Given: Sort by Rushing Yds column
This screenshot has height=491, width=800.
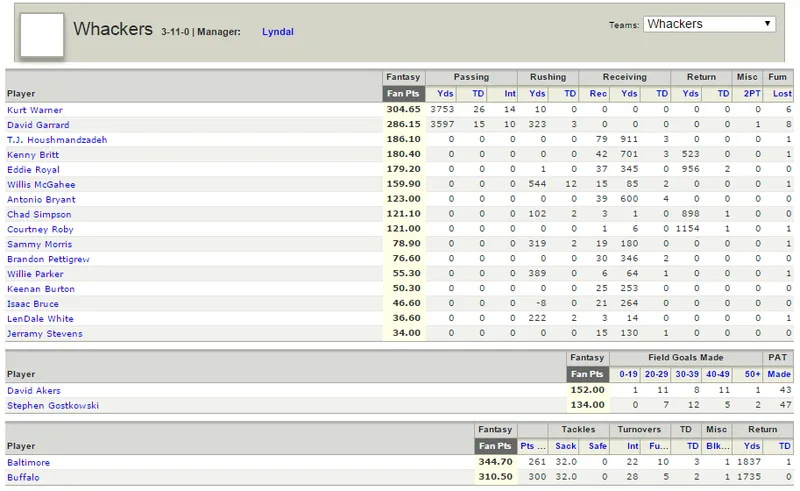Looking at the screenshot, I should tap(537, 93).
